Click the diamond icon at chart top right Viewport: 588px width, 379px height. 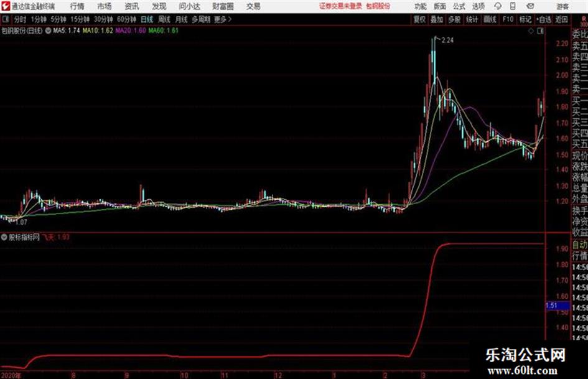[531, 31]
